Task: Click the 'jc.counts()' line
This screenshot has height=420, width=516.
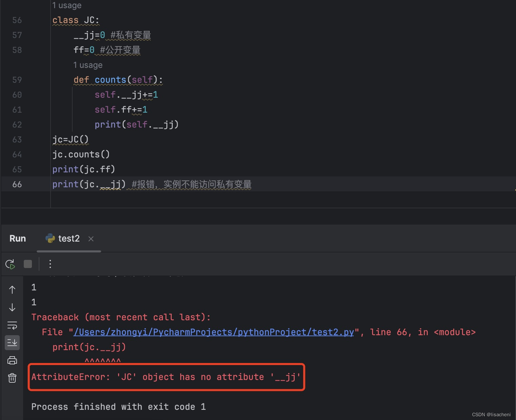Action: pyautogui.click(x=81, y=155)
